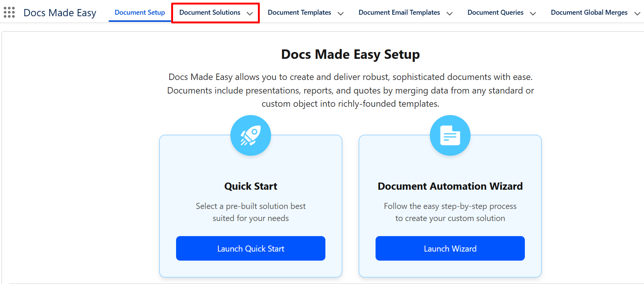
Task: Expand the Document Queries dropdown chevron
Action: click(x=533, y=14)
